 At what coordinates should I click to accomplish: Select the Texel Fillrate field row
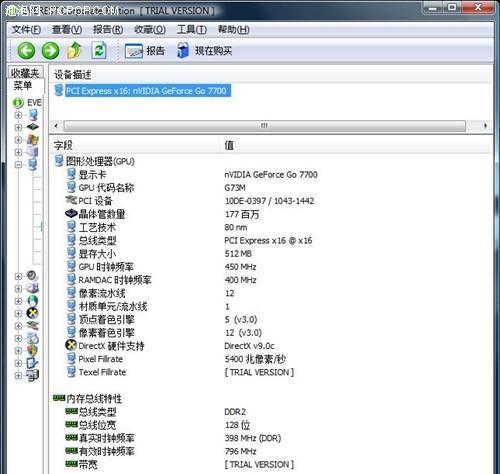point(96,372)
